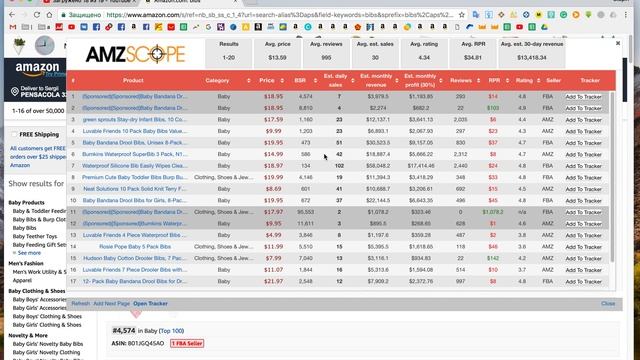Click the Seller column header
Screen dimensions: 640x360
553,81
